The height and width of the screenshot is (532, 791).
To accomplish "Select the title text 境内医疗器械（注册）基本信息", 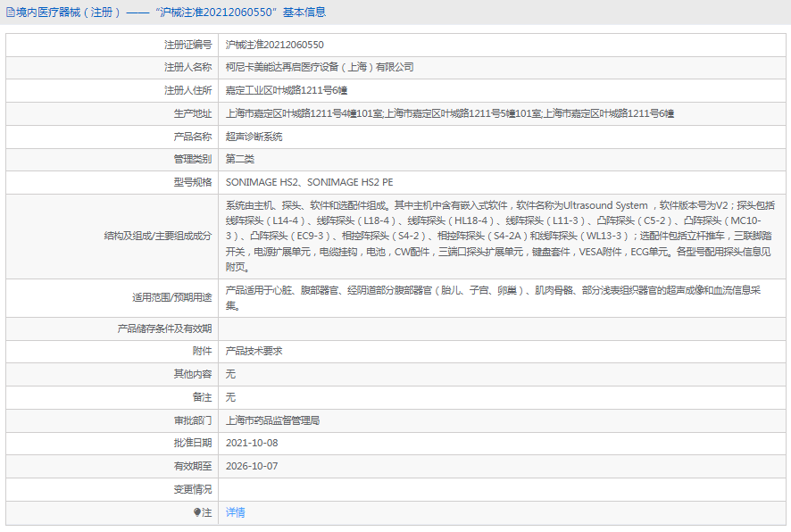I will [x=171, y=12].
